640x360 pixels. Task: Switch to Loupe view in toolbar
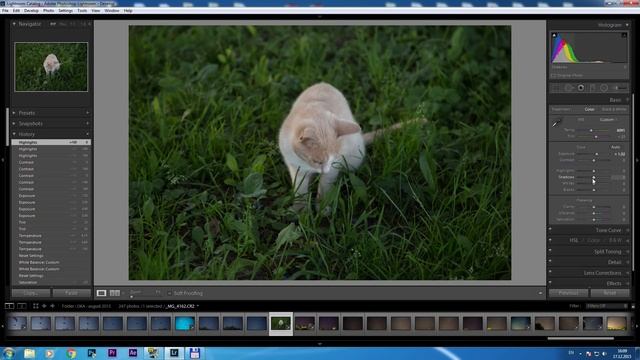pyautogui.click(x=101, y=293)
